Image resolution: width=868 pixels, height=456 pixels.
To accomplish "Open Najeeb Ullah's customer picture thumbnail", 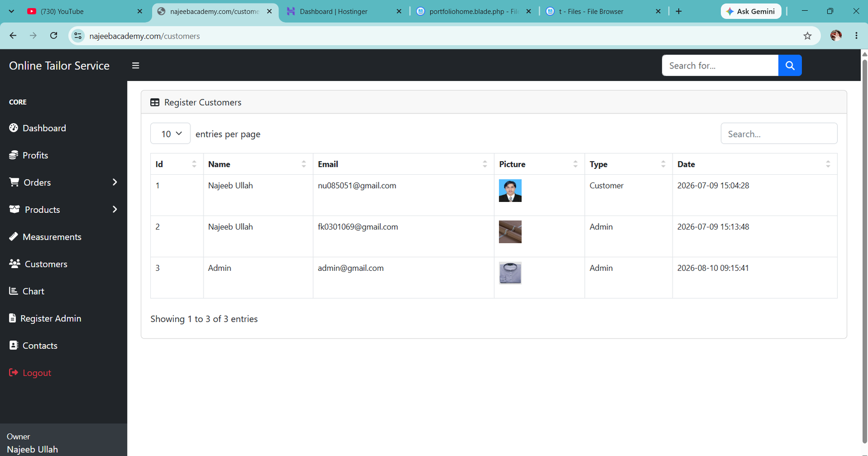I will coord(510,191).
